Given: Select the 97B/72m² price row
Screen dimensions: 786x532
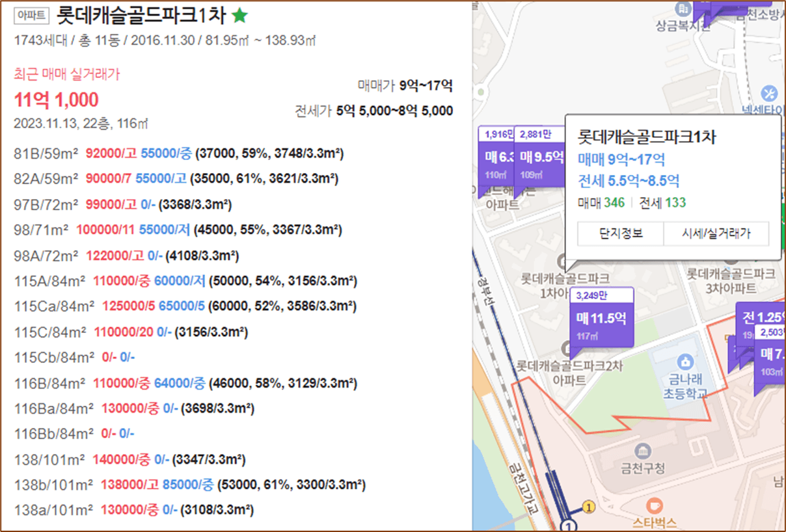Looking at the screenshot, I should pyautogui.click(x=123, y=205).
